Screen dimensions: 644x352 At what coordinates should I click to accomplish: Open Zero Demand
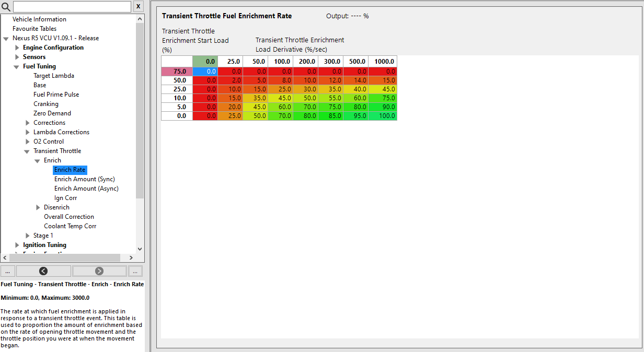pyautogui.click(x=52, y=113)
